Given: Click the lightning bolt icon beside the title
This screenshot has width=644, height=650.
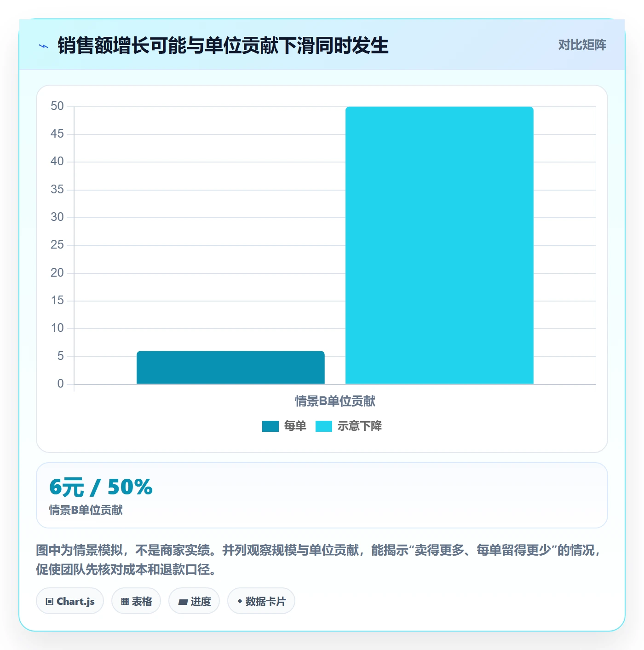Looking at the screenshot, I should (x=44, y=46).
